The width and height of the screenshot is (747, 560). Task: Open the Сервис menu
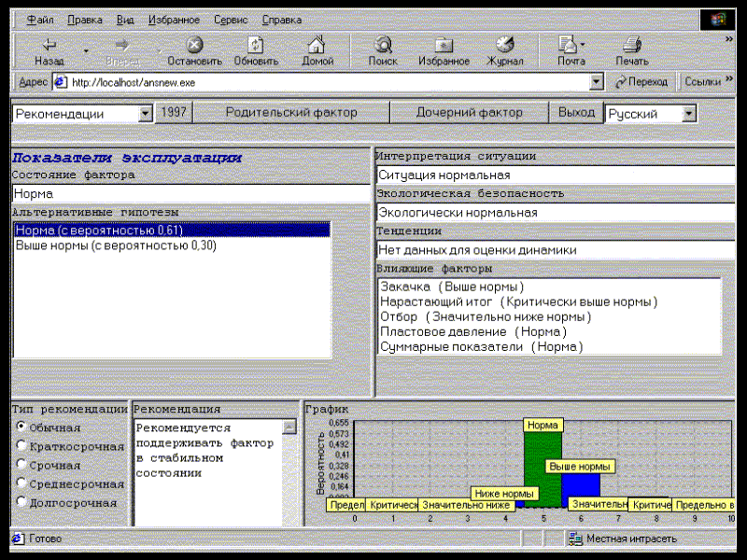click(x=231, y=20)
